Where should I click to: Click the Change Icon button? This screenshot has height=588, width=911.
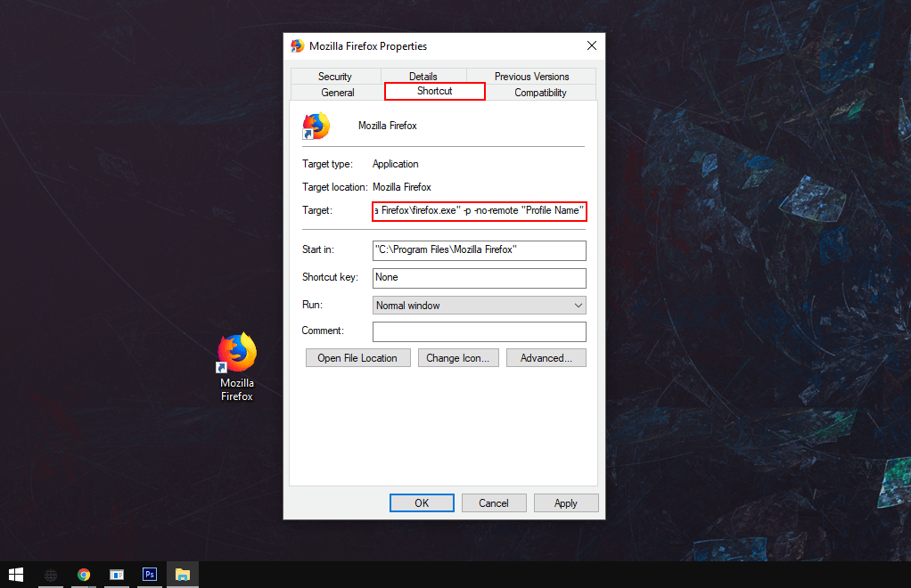click(x=458, y=358)
